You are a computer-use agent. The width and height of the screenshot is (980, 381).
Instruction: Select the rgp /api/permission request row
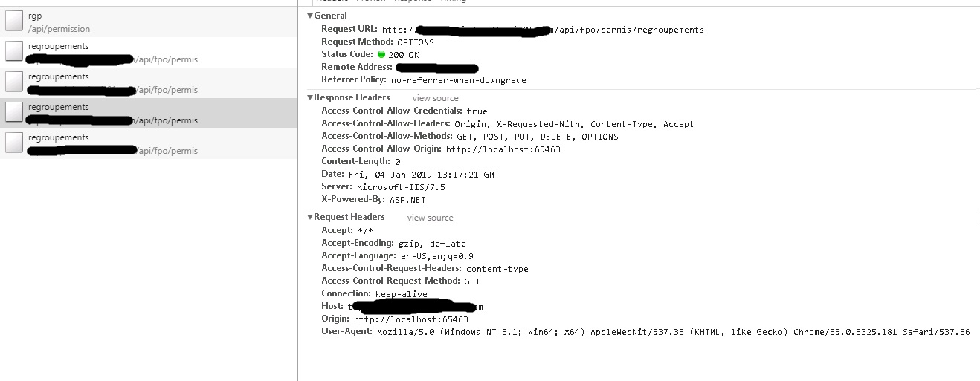click(x=149, y=22)
